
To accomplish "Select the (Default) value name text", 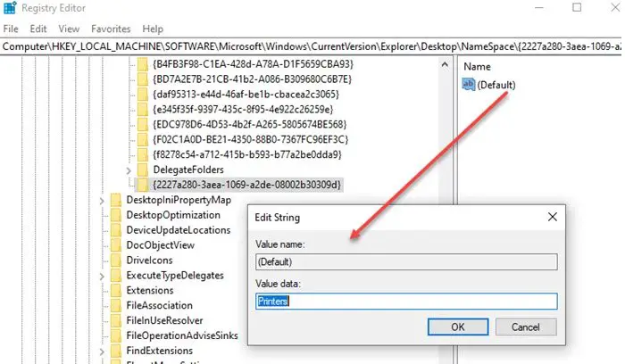I will point(496,85).
